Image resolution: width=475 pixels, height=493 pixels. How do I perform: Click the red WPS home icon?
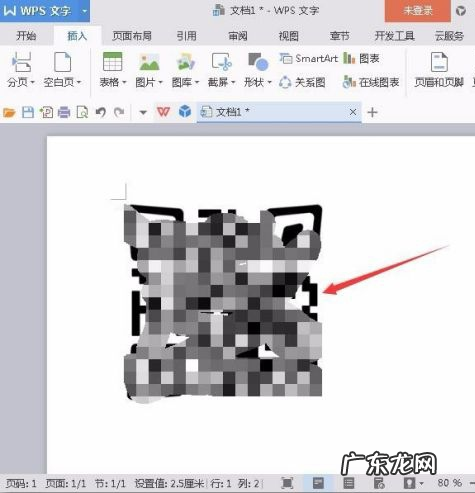163,112
